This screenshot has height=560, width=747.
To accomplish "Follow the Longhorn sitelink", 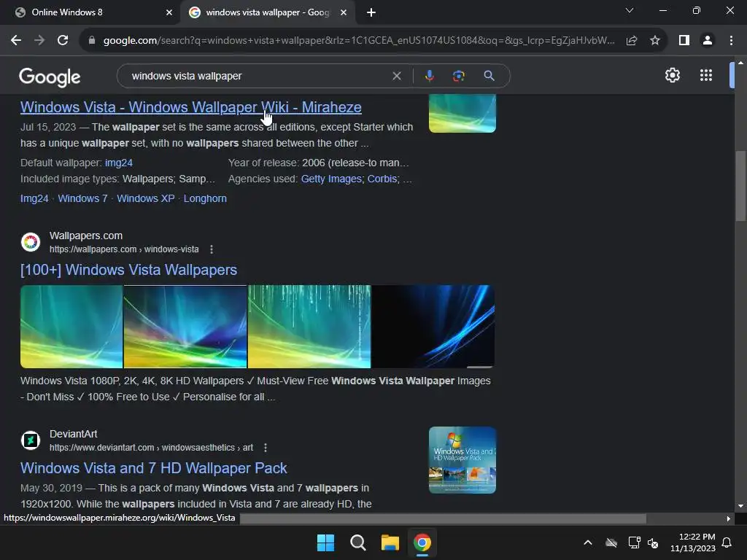I will 205,198.
